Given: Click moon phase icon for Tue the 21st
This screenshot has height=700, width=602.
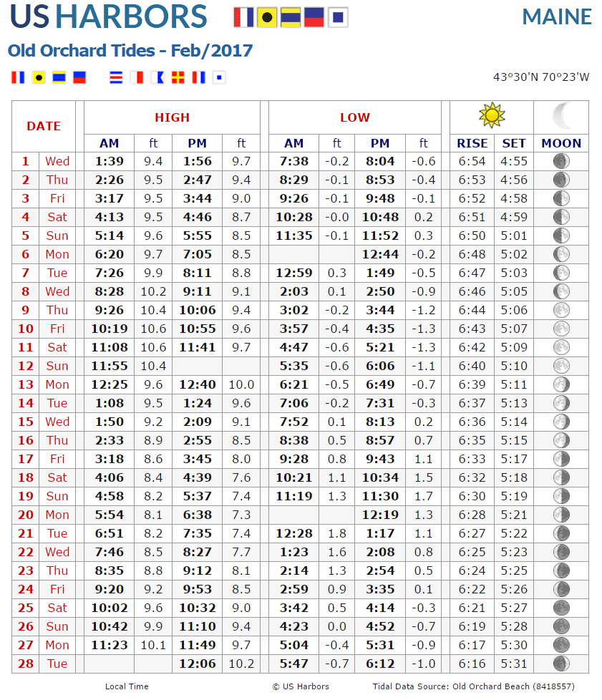Looking at the screenshot, I should pyautogui.click(x=561, y=533).
